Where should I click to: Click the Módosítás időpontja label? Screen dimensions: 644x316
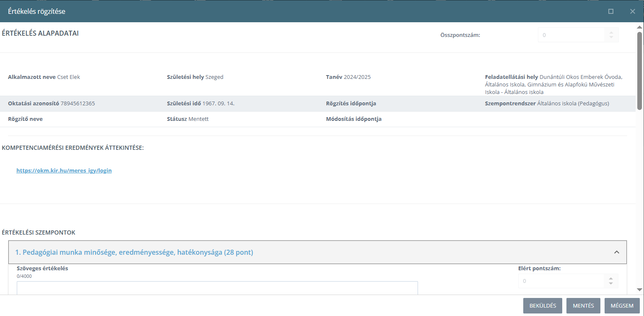click(x=354, y=119)
